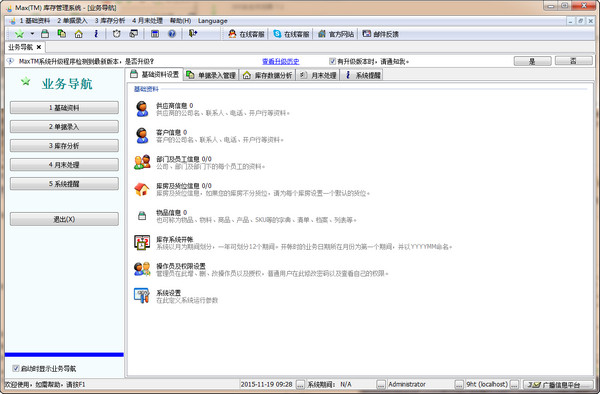Screen dimensions: 600x394
Task: Click the department and employee icon
Action: point(142,162)
